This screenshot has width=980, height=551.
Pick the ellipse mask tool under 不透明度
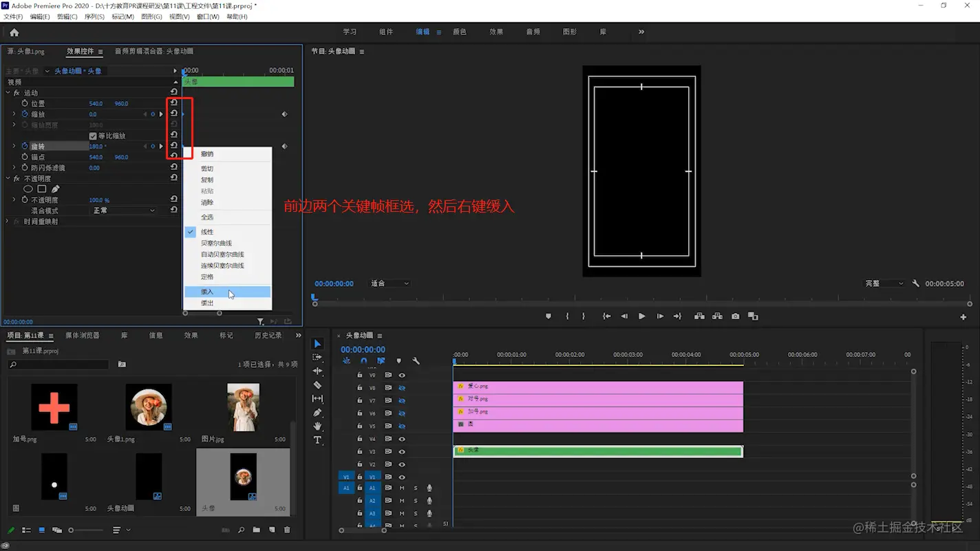tap(28, 189)
